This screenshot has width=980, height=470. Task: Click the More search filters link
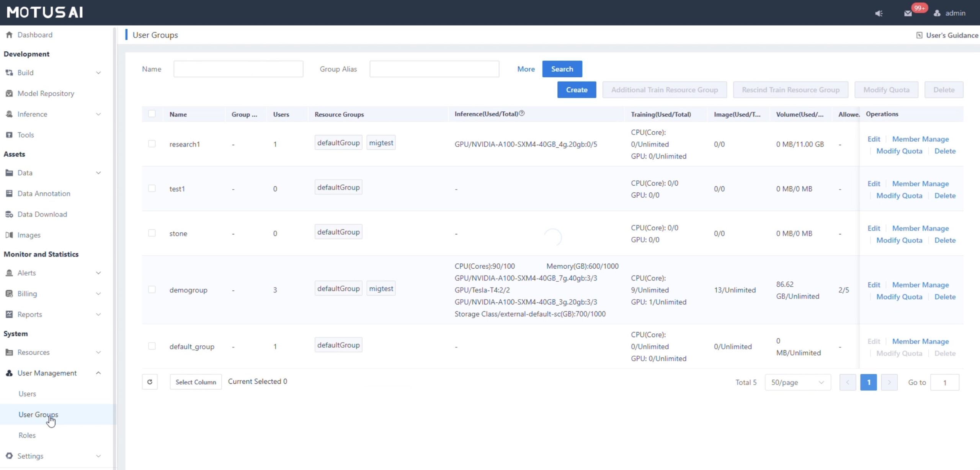tap(526, 69)
